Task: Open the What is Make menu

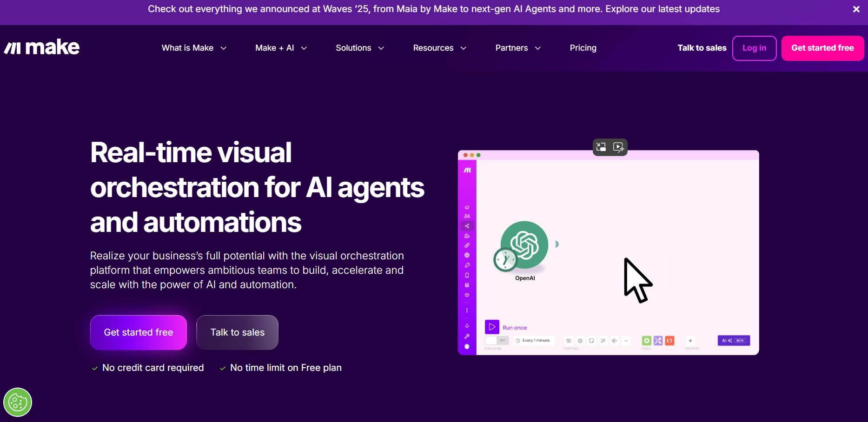Action: click(187, 48)
